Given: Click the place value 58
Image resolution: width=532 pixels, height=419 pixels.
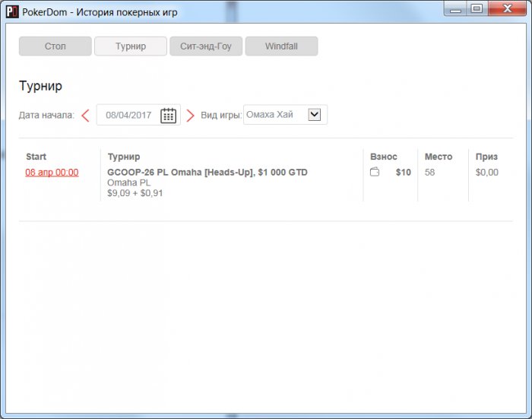Looking at the screenshot, I should (x=429, y=173).
